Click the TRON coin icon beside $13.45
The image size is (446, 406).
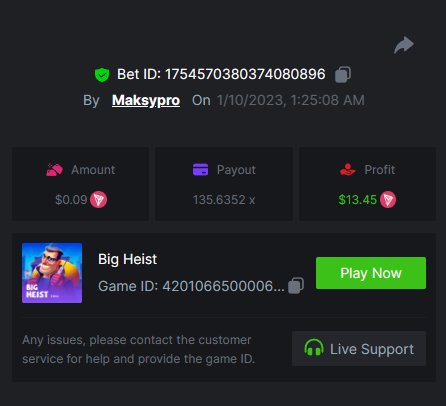388,200
